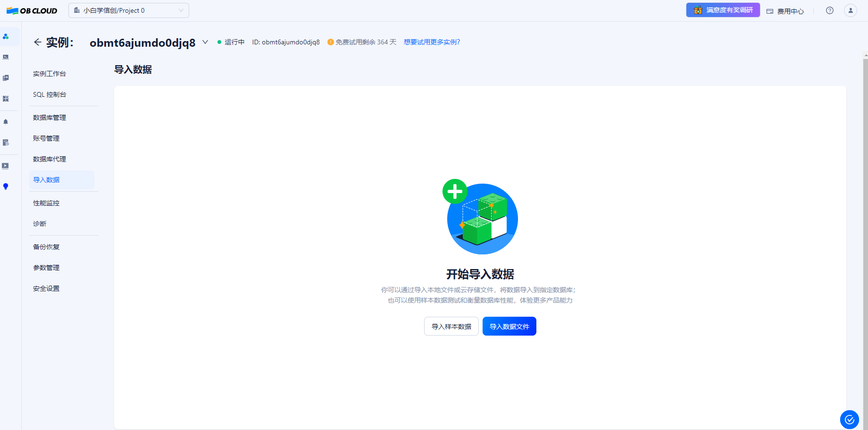Go to 账号管理 menu item
Screen dimensions: 868x430
pyautogui.click(x=46, y=138)
